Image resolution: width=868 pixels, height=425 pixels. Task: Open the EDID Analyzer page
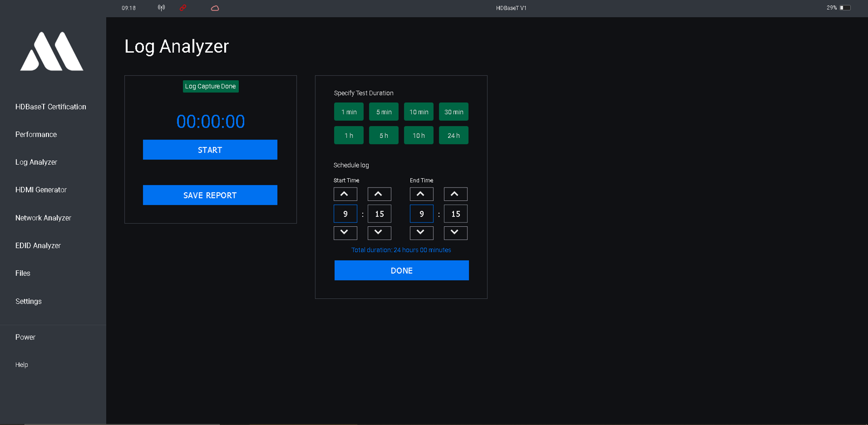[x=38, y=246]
